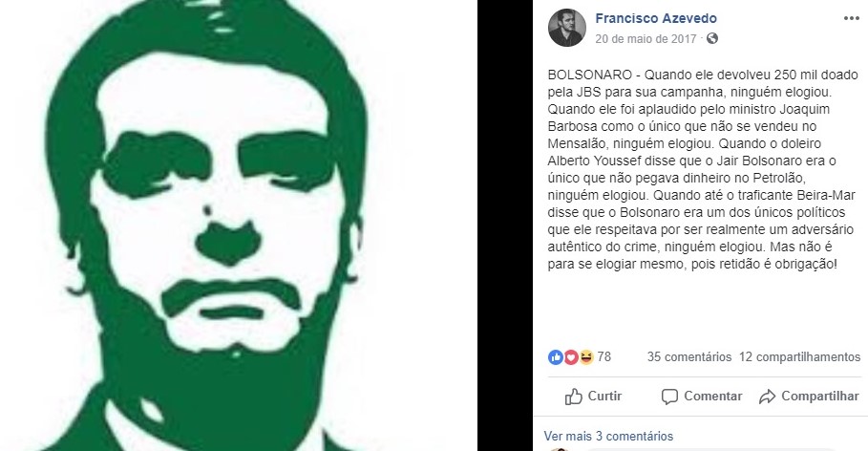Expand Ver mais 3 comentários
The image size is (868, 451).
tap(608, 436)
